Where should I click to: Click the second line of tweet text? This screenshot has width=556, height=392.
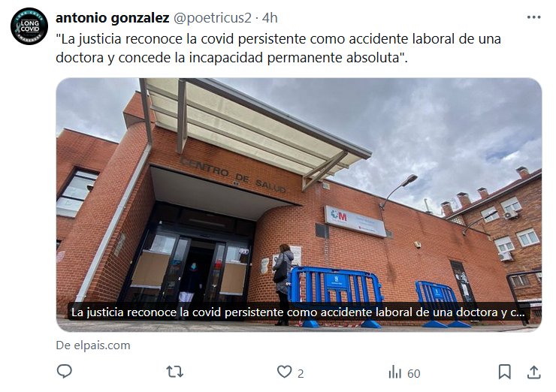231,57
